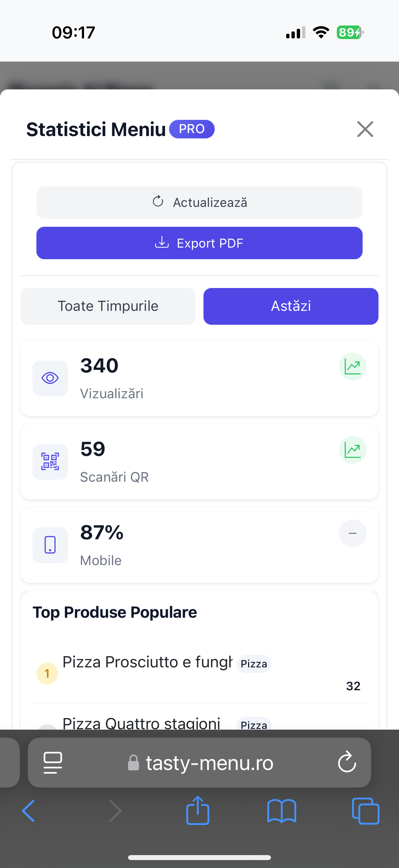Tap the eye icon for Vizualizări
The width and height of the screenshot is (399, 868).
tap(50, 378)
